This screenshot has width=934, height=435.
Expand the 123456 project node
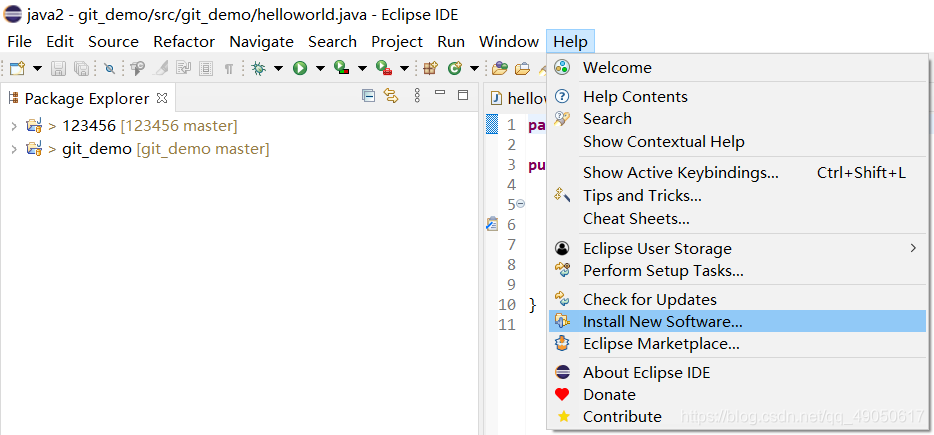(x=14, y=126)
